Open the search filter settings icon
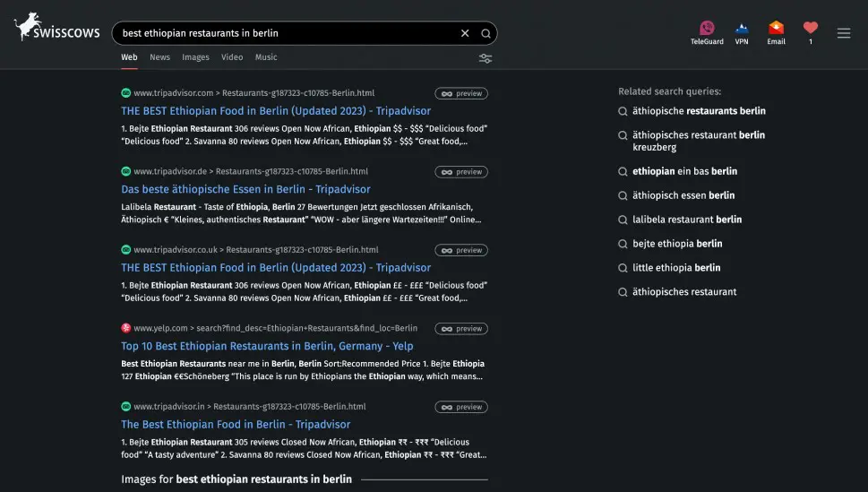This screenshot has width=868, height=492. 486,58
